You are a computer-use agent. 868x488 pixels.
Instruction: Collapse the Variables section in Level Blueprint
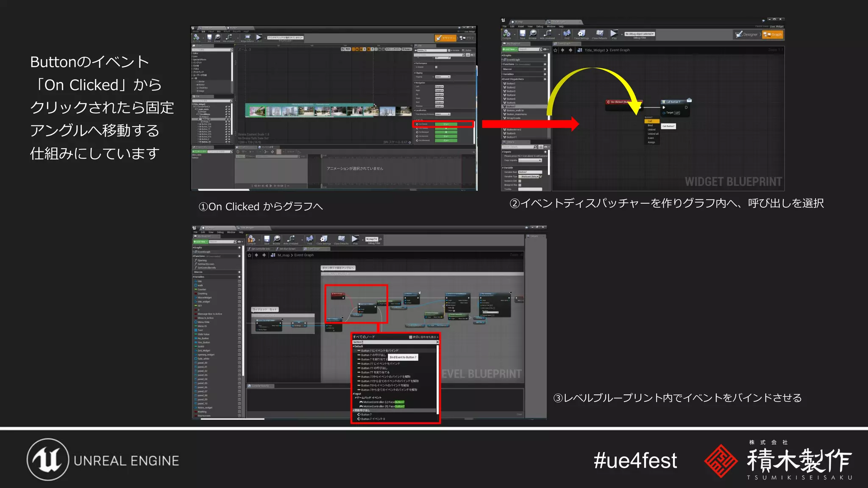[194, 277]
